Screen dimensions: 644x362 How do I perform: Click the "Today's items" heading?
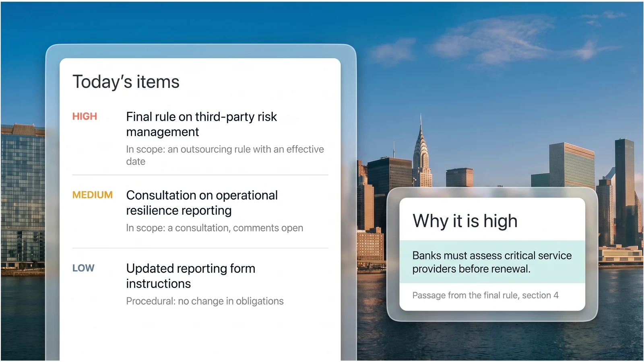pos(126,82)
